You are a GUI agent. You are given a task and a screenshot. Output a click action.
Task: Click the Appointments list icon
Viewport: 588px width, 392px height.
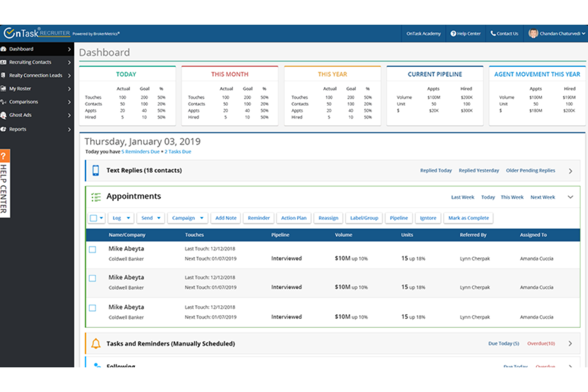[96, 197]
